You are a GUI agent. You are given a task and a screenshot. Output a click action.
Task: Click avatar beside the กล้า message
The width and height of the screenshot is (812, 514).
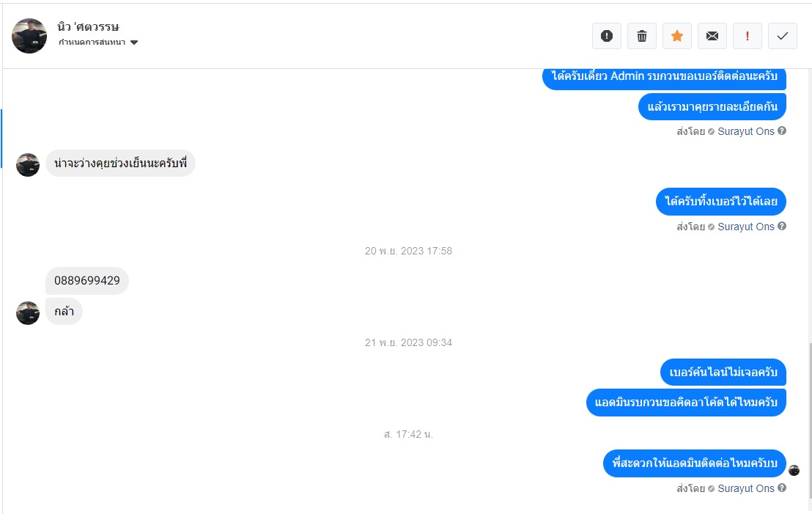[x=28, y=313]
